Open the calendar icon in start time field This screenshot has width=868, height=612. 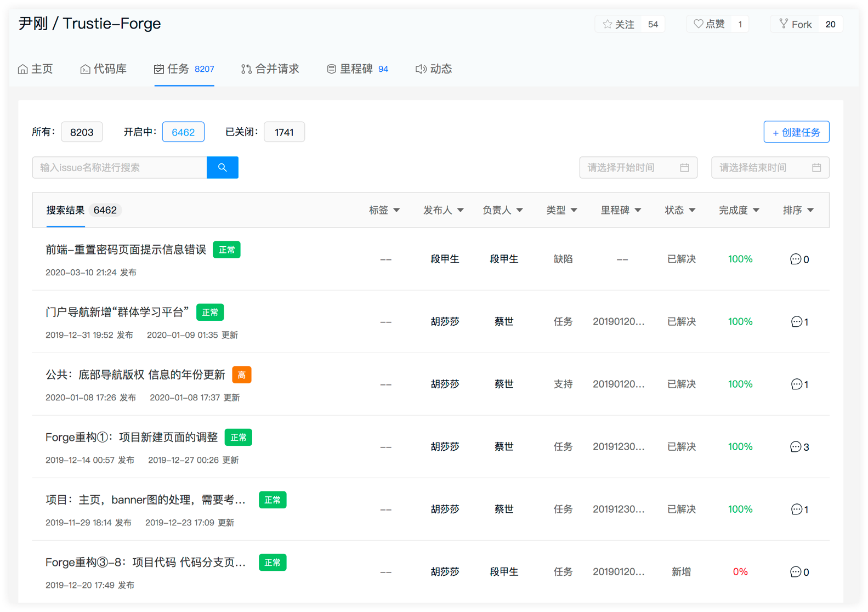[684, 168]
